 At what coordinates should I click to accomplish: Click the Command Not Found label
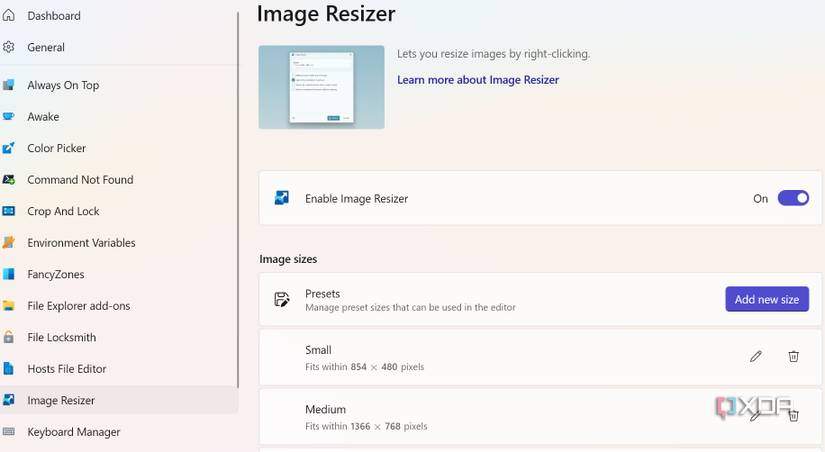tap(80, 180)
